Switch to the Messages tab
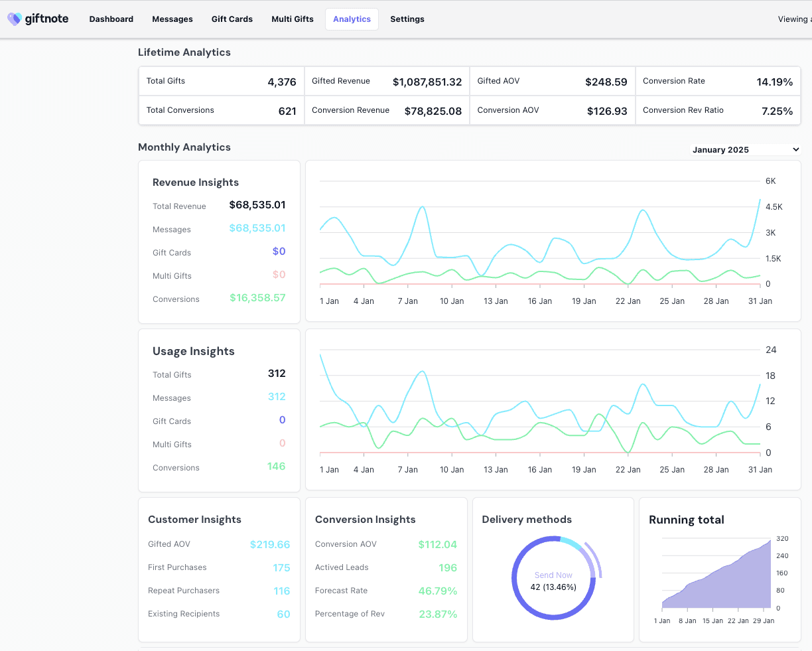 tap(172, 19)
